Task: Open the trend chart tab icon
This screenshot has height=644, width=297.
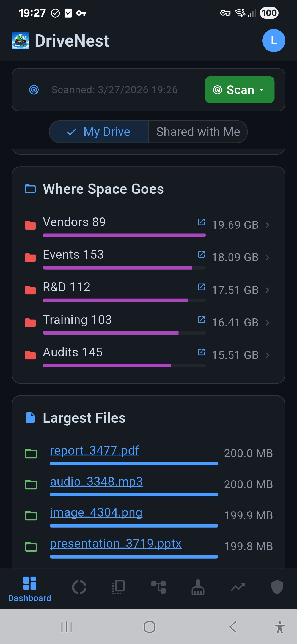Action: pos(238,587)
